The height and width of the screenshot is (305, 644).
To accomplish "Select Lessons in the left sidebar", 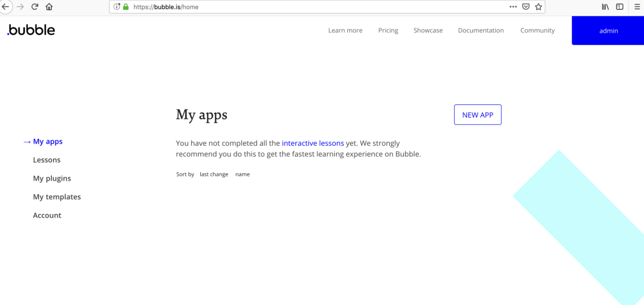I will (x=47, y=160).
